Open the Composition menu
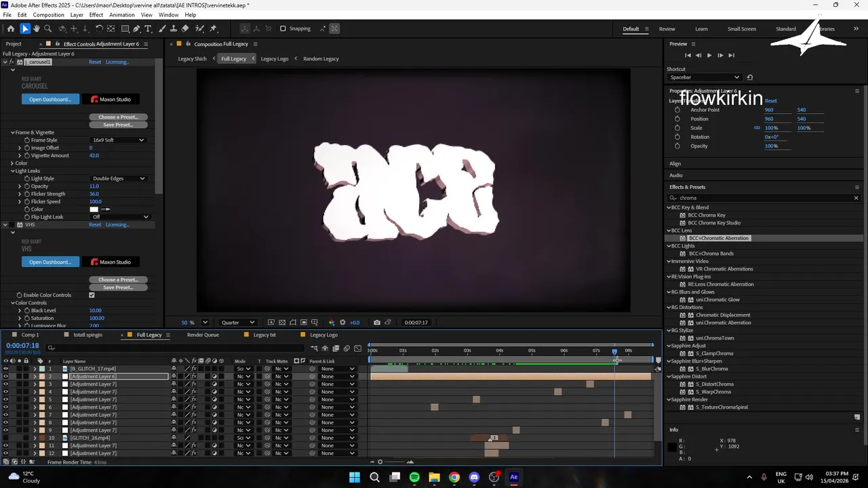The image size is (868, 488). pos(48,15)
